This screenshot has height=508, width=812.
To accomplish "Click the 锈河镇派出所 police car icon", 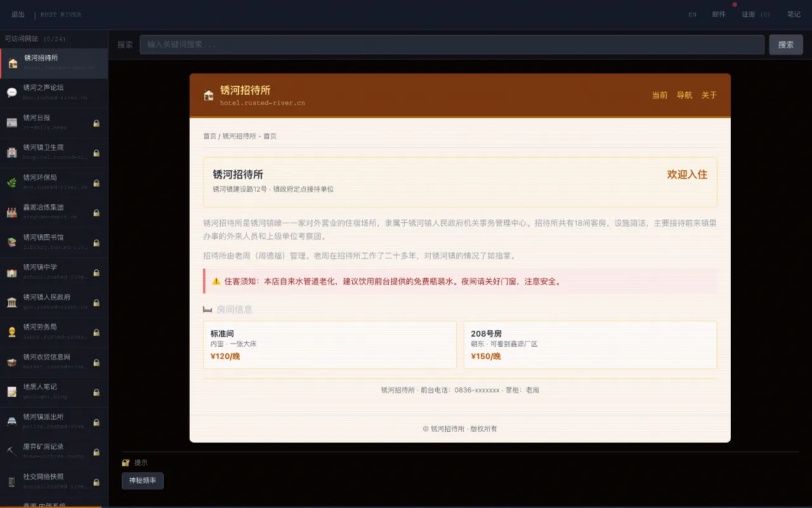I will 12,421.
